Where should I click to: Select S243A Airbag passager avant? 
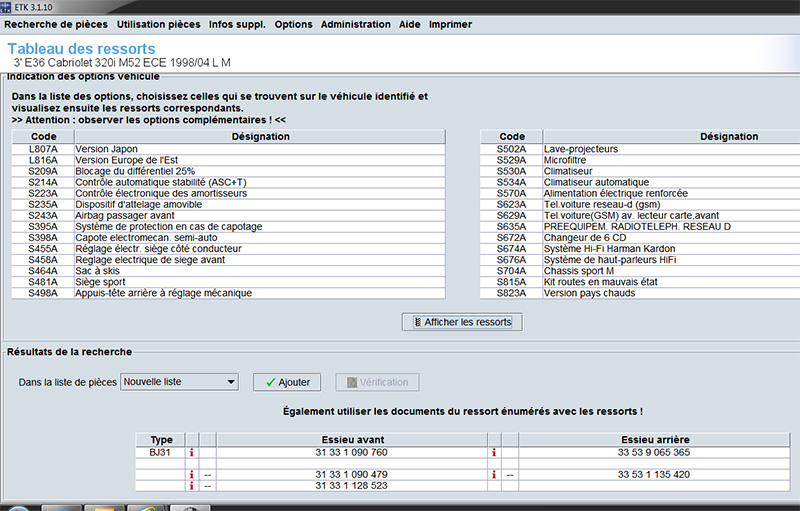(229, 216)
